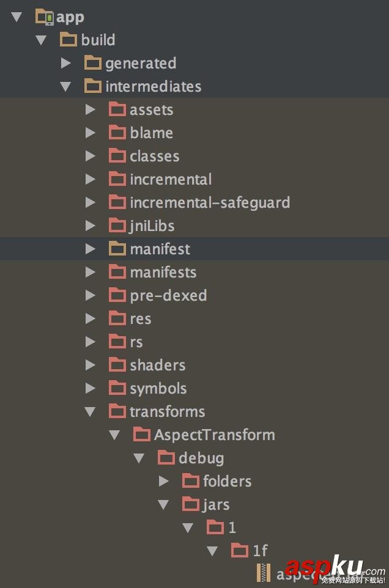Click the manifest folder icon

117,249
